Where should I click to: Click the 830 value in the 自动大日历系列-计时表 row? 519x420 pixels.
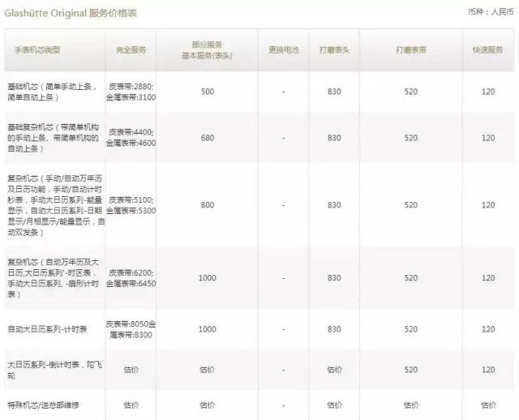[334, 329]
